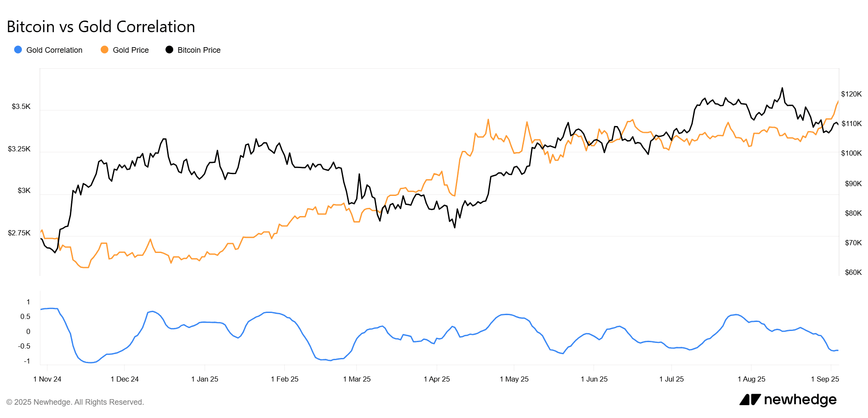Click the $60K bitcoin axis label

click(x=853, y=272)
